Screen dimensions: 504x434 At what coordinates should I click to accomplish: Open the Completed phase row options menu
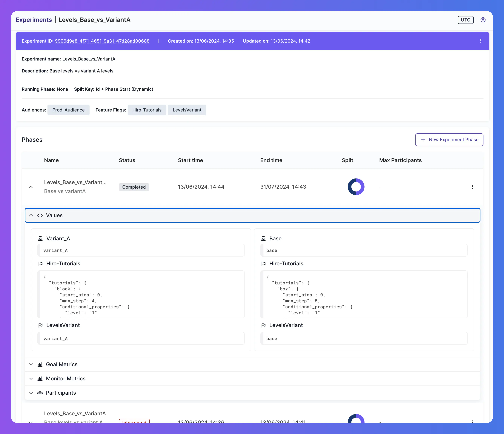(x=472, y=187)
